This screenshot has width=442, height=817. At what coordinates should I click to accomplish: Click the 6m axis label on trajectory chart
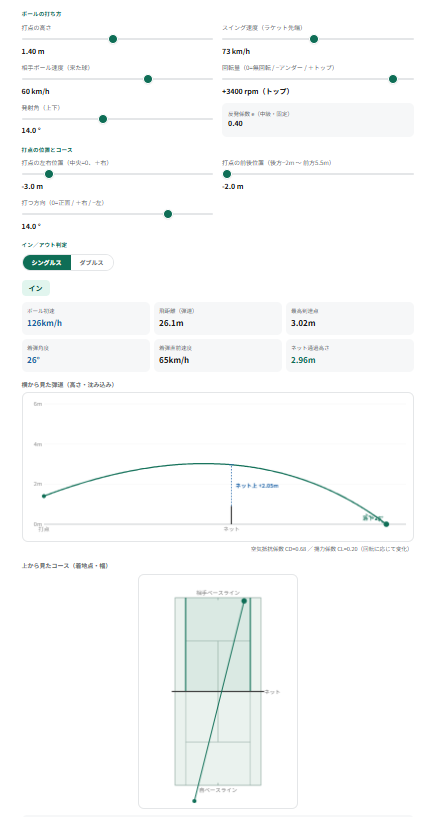point(38,404)
